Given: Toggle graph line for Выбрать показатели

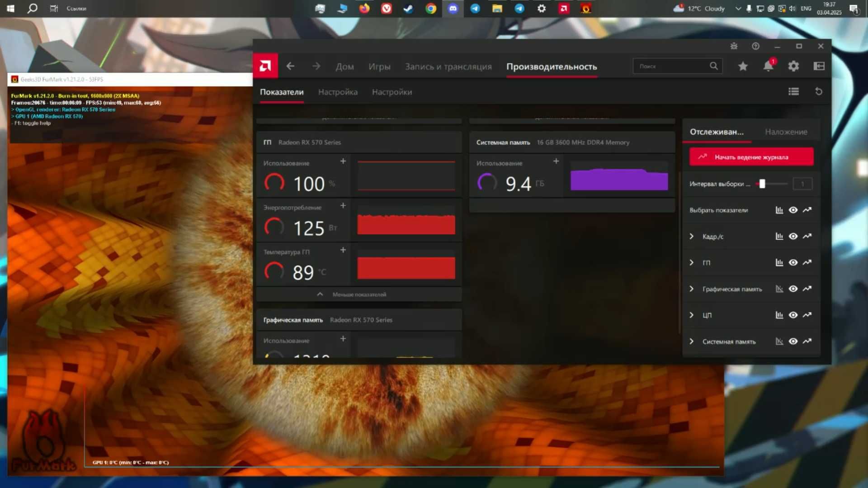Looking at the screenshot, I should pyautogui.click(x=807, y=210).
